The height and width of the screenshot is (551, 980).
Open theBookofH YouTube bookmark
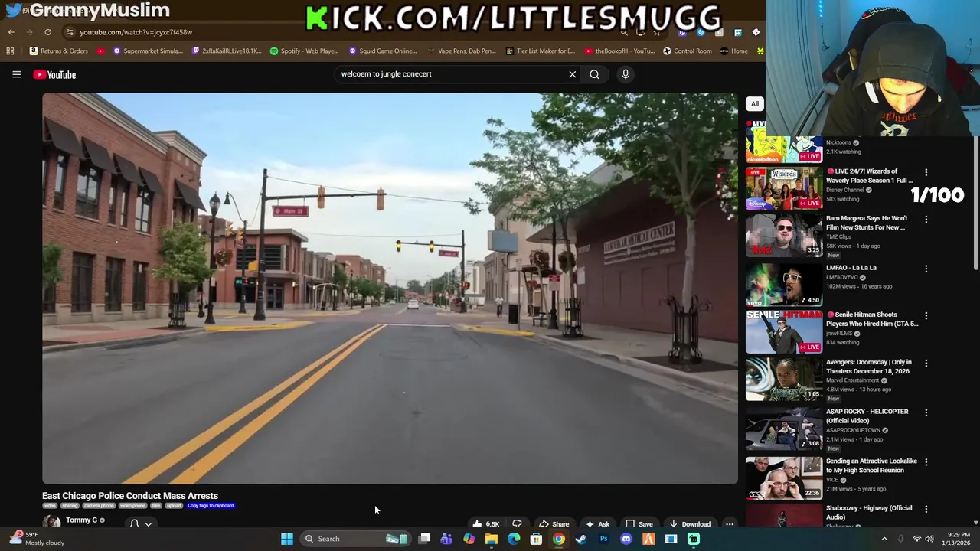[x=619, y=51]
